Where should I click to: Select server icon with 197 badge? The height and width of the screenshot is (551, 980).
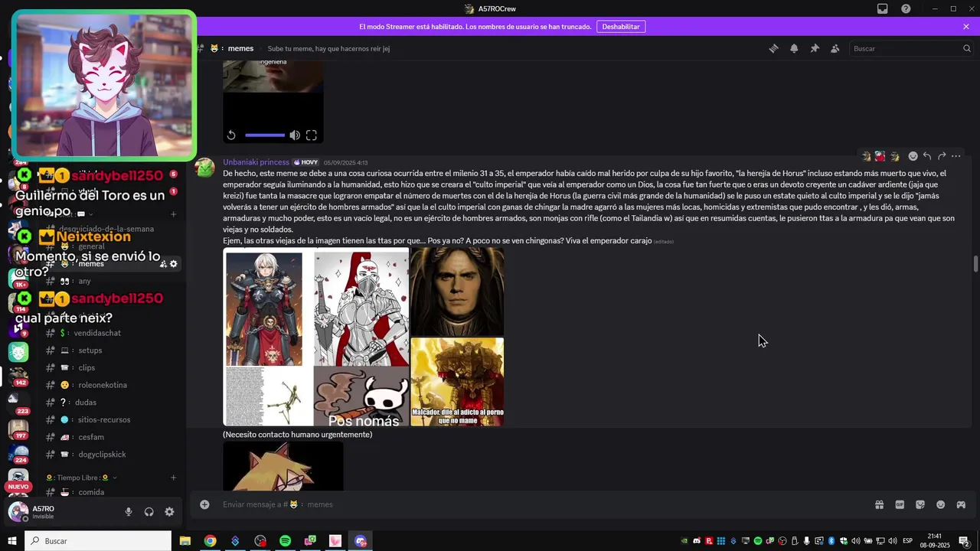18,429
